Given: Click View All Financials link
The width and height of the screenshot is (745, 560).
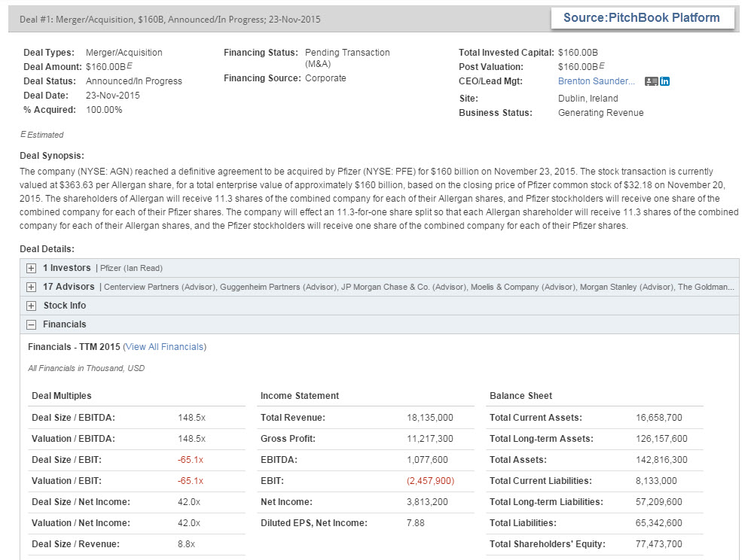Looking at the screenshot, I should tap(164, 347).
